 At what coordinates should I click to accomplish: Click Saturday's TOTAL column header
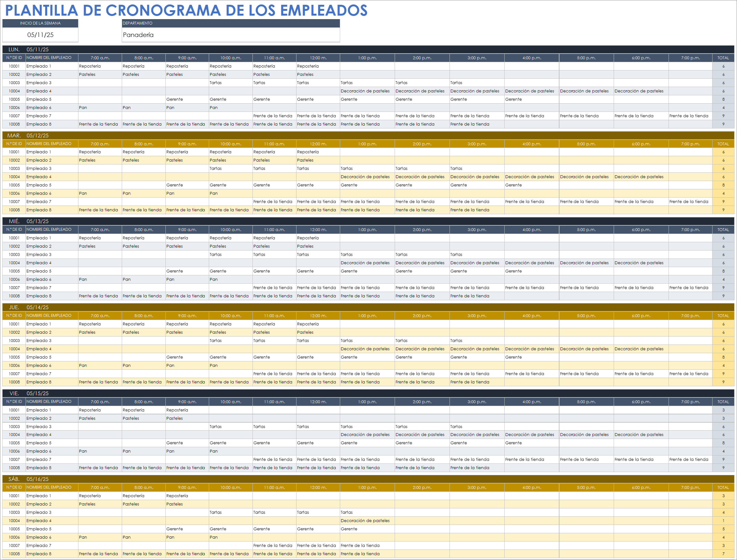click(x=723, y=488)
